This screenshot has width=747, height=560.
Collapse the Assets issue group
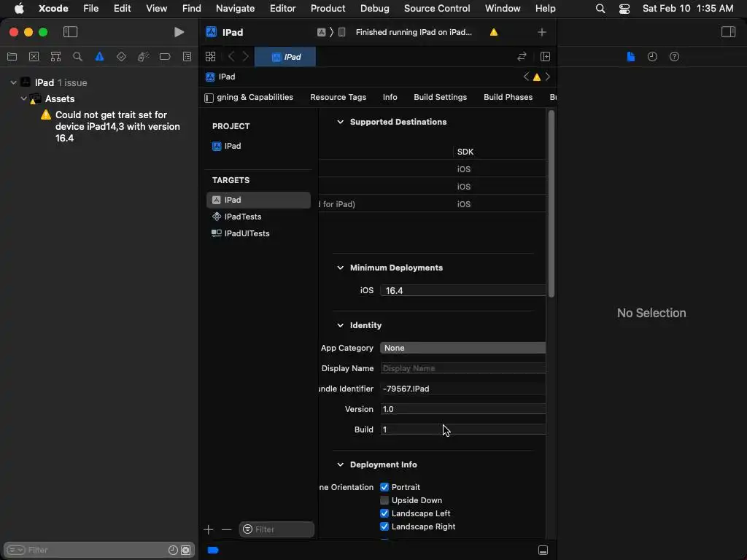coord(23,98)
